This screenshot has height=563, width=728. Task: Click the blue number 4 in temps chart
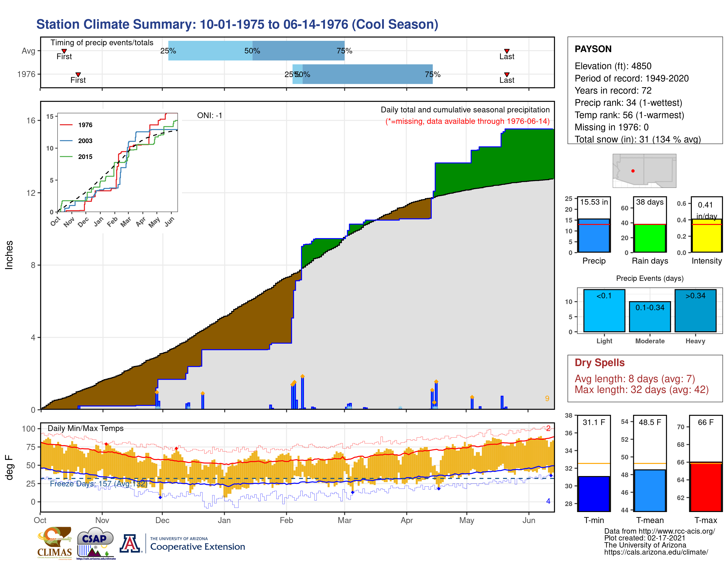[x=548, y=501]
